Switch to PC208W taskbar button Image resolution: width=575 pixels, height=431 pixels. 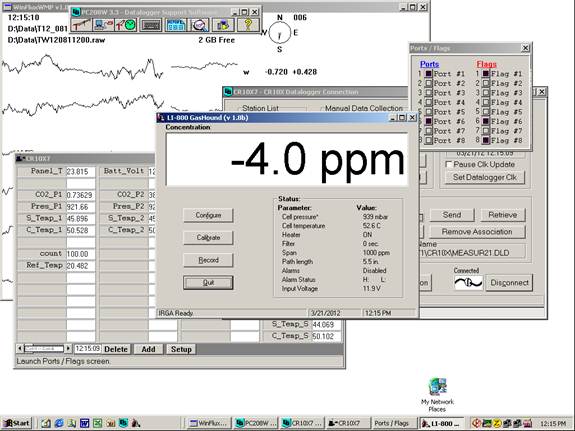point(256,423)
